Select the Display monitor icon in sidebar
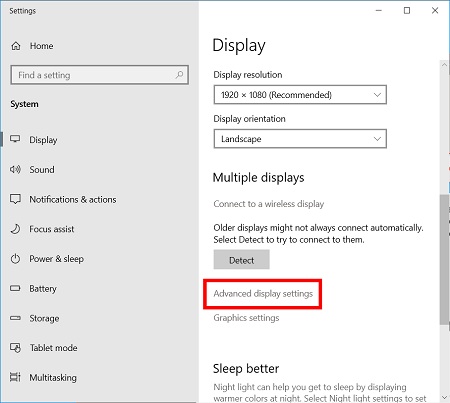The image size is (450, 403). pyautogui.click(x=15, y=139)
